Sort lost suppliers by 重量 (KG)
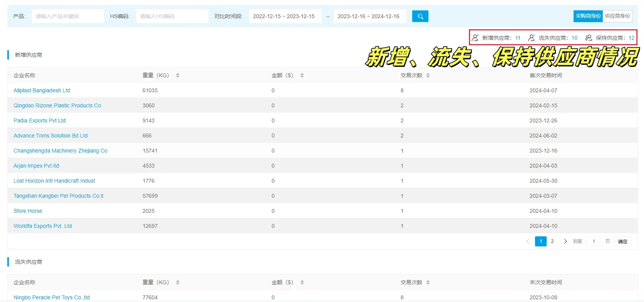The width and height of the screenshot is (644, 302). pos(178,282)
